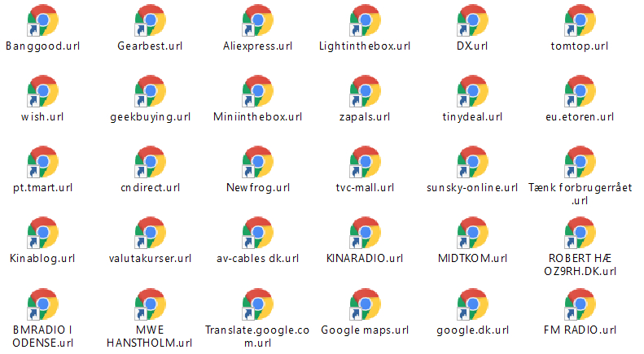Click the "MWE HANSTHOLM.url" file name label
644x354 pixels.
(x=150, y=336)
